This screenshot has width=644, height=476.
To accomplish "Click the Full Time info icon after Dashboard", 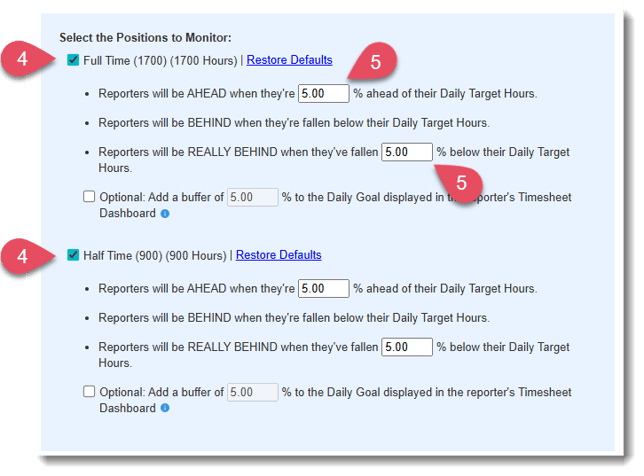I will (165, 213).
